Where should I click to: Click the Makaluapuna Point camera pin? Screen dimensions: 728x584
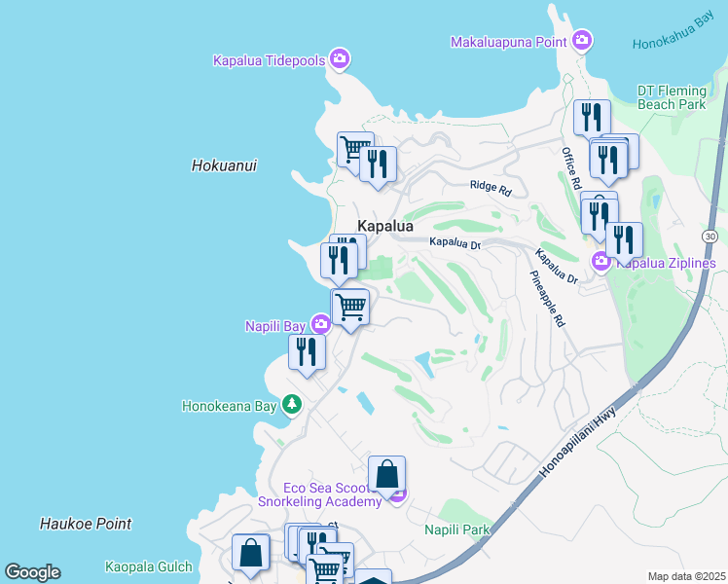click(581, 40)
